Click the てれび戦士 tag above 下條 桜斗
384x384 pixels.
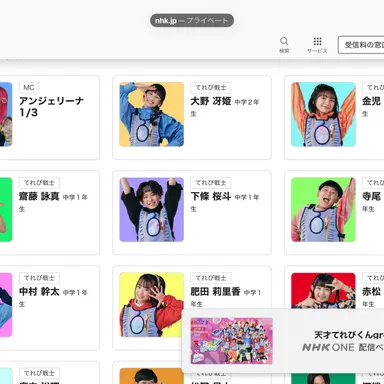[211, 183]
